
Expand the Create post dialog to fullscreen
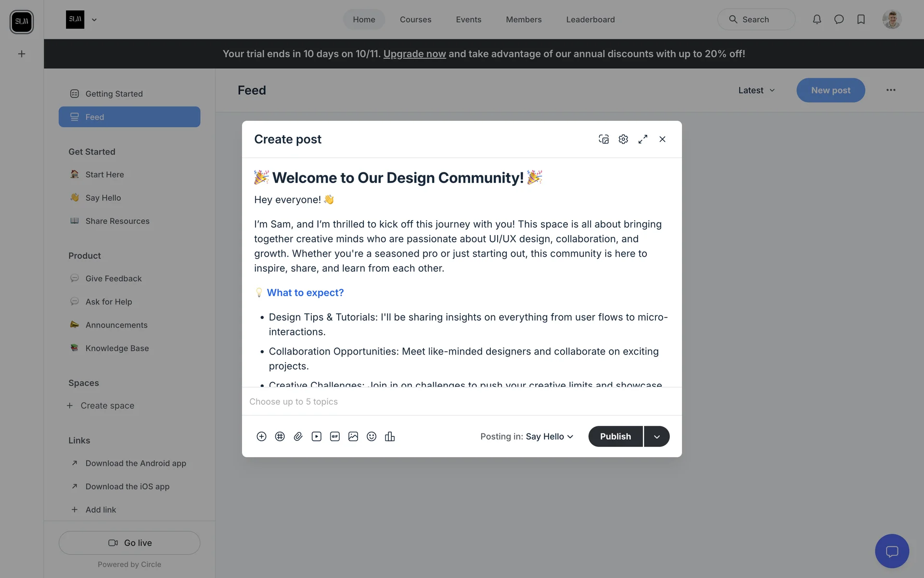(x=643, y=139)
